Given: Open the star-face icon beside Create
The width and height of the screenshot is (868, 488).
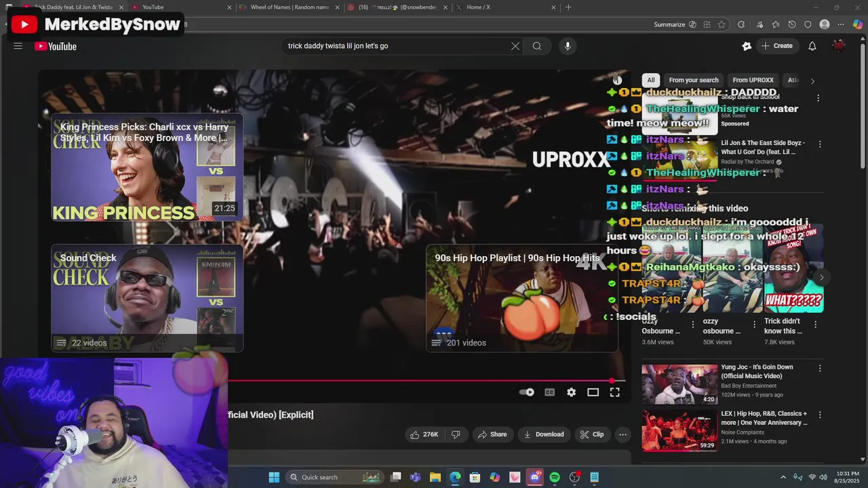Looking at the screenshot, I should pos(747,46).
